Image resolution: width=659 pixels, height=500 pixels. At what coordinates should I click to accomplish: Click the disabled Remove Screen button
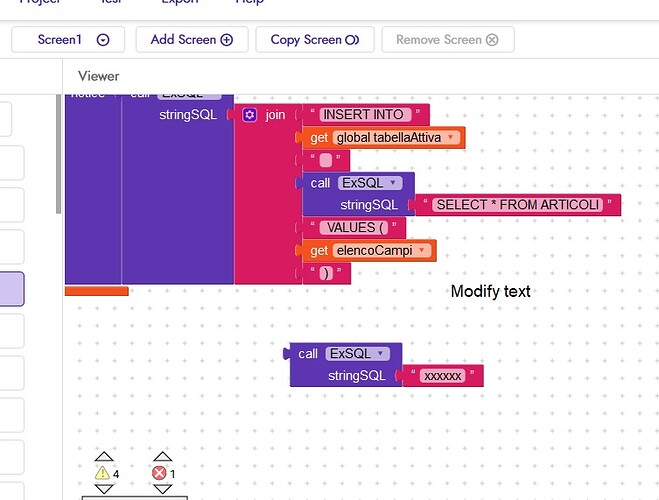point(448,40)
